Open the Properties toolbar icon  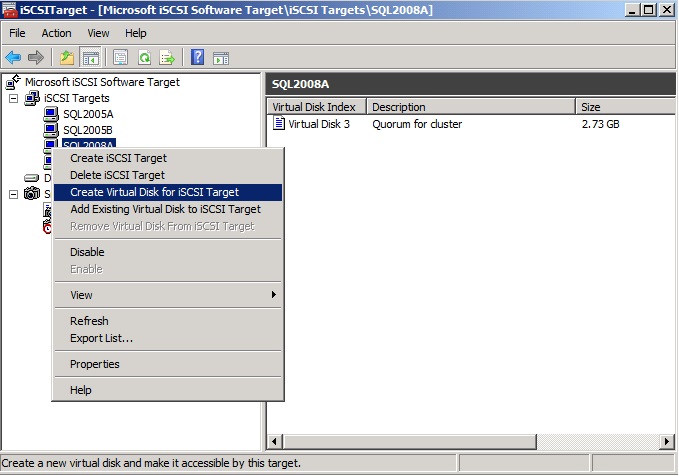[x=120, y=57]
